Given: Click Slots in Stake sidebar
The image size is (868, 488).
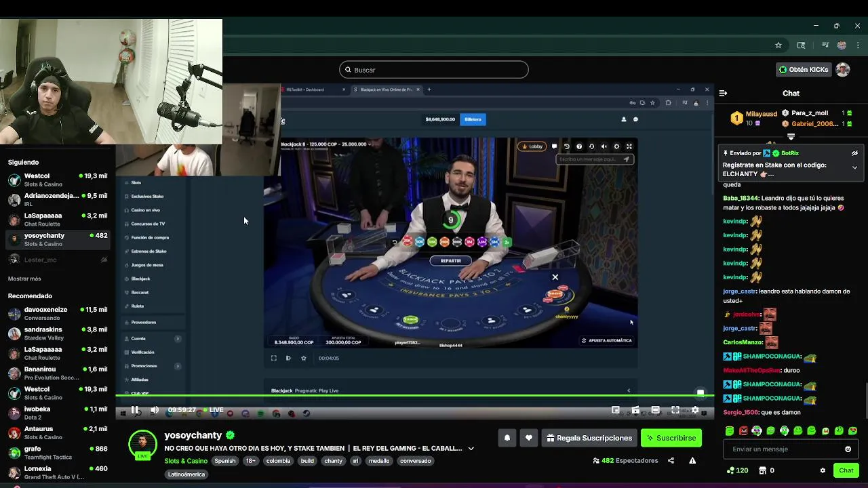Looking at the screenshot, I should click(x=136, y=182).
